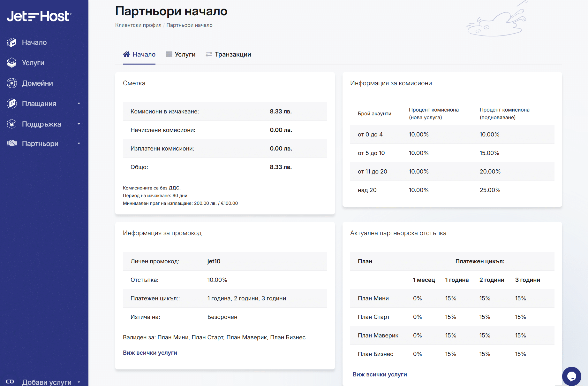Click the Услуги sidebar box icon
Image resolution: width=588 pixels, height=386 pixels.
click(x=12, y=63)
